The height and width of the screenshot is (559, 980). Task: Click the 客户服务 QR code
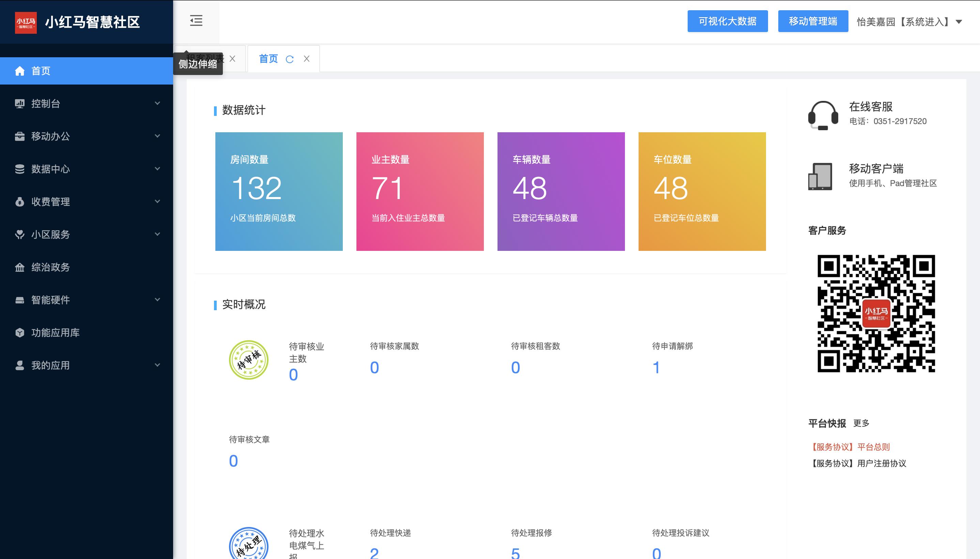click(x=876, y=313)
